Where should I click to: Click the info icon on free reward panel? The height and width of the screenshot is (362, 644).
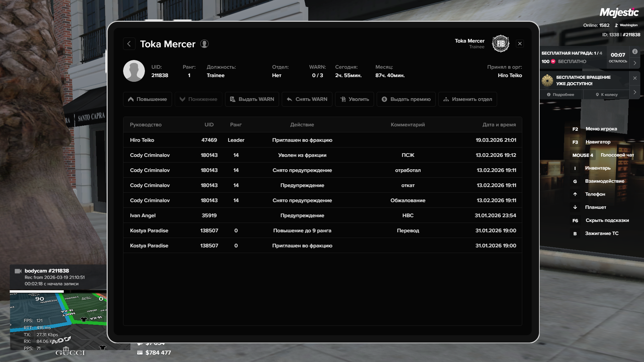pos(635,52)
